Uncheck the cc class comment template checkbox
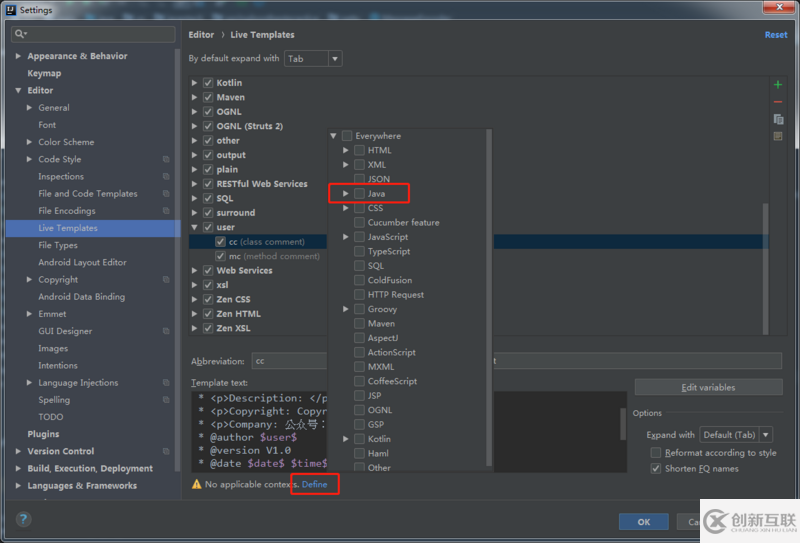Screen dimensions: 800x543 pyautogui.click(x=220, y=241)
